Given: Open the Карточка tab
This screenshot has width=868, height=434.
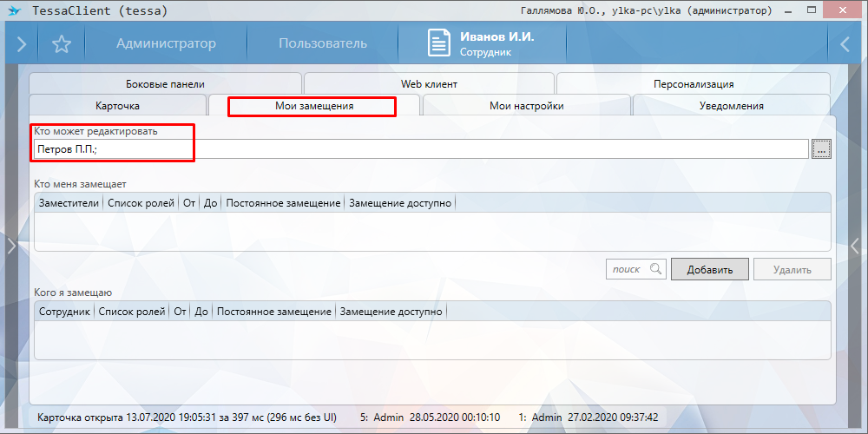Looking at the screenshot, I should click(x=117, y=106).
